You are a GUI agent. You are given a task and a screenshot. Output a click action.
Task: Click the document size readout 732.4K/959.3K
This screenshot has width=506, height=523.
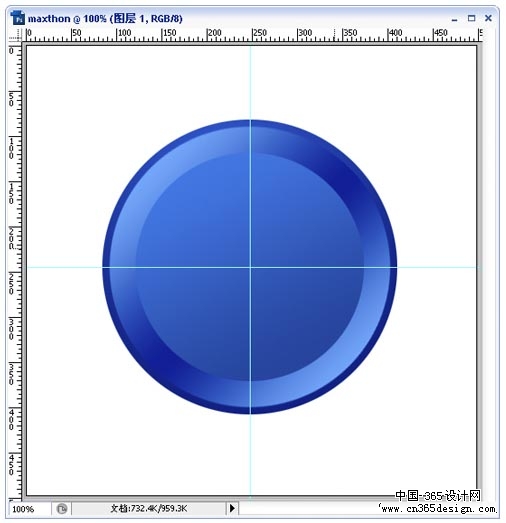tap(149, 508)
